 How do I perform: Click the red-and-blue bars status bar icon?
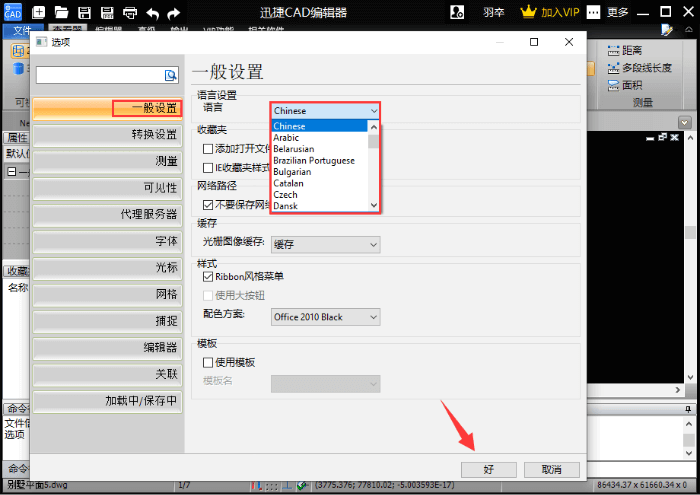256,486
